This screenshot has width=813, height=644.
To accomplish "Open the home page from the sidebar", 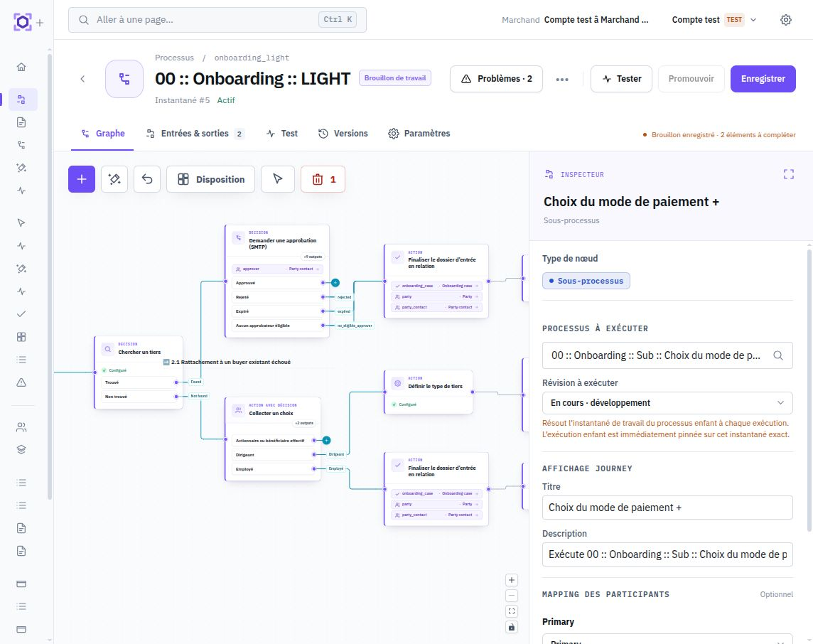I will tap(21, 67).
